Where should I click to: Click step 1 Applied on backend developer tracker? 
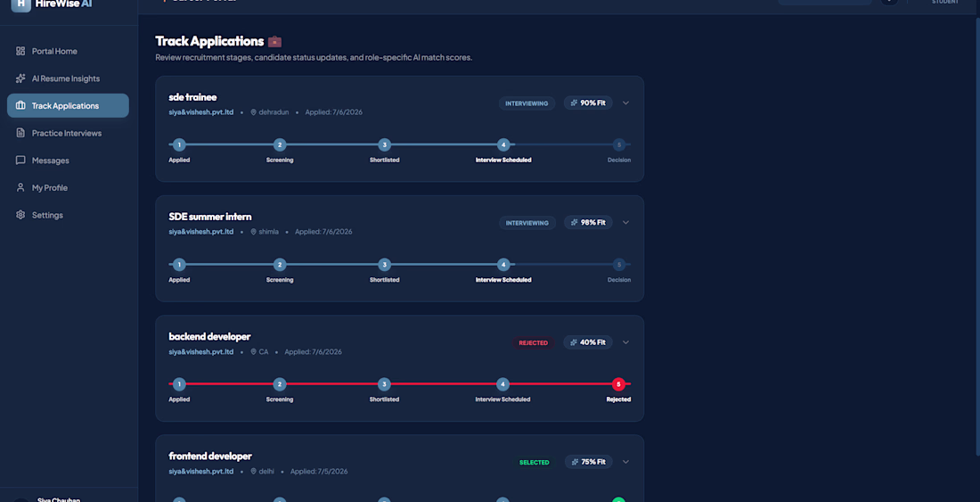tap(179, 384)
